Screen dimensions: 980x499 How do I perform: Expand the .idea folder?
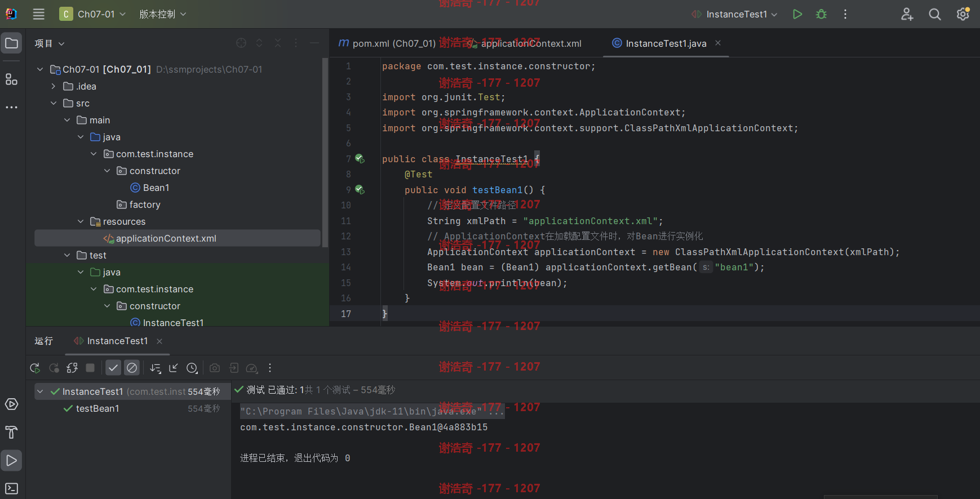tap(54, 86)
